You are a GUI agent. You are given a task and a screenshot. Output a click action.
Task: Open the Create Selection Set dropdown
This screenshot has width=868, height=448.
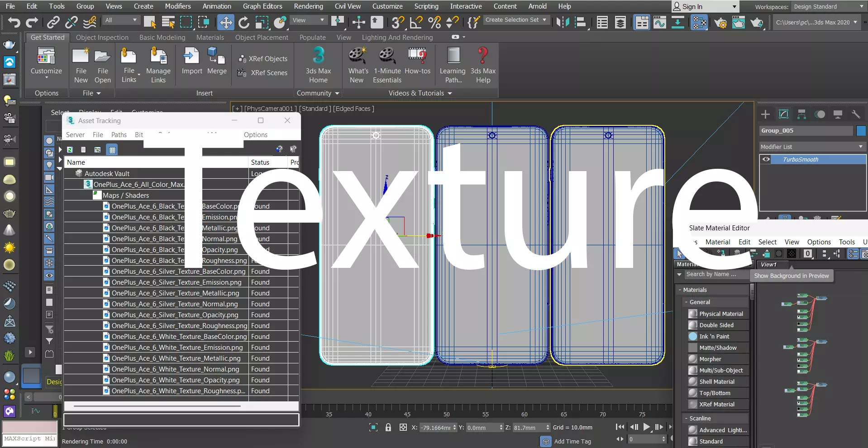pyautogui.click(x=516, y=20)
